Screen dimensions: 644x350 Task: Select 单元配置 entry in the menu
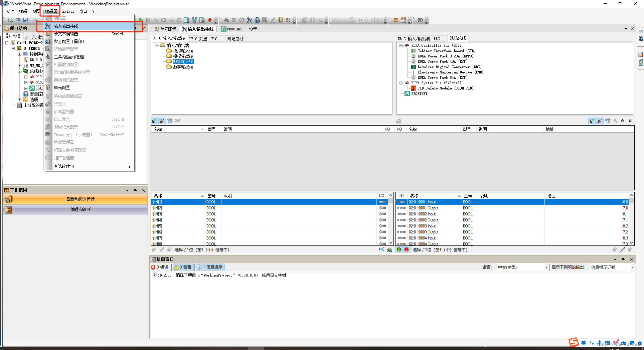click(x=89, y=87)
